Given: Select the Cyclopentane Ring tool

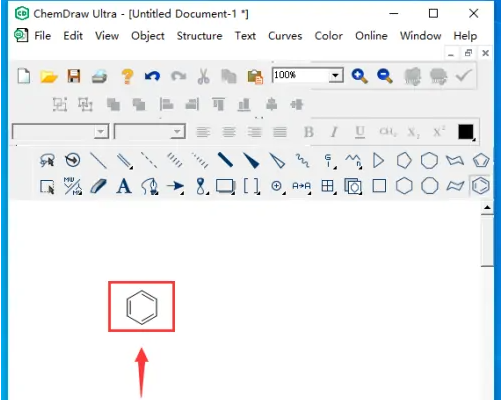Looking at the screenshot, I should [404, 160].
